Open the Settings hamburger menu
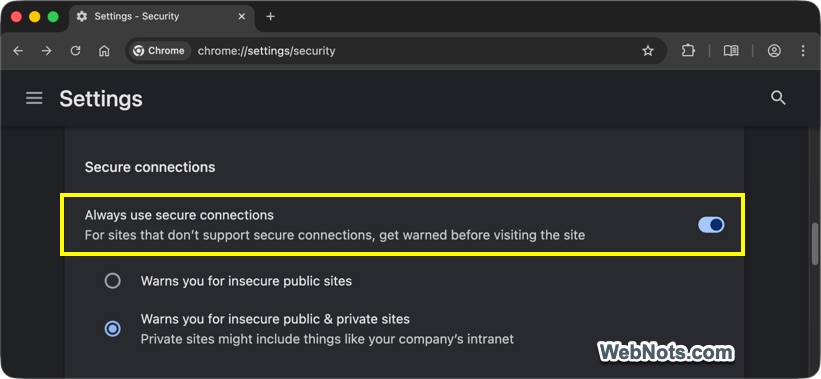The image size is (821, 379). (x=34, y=98)
